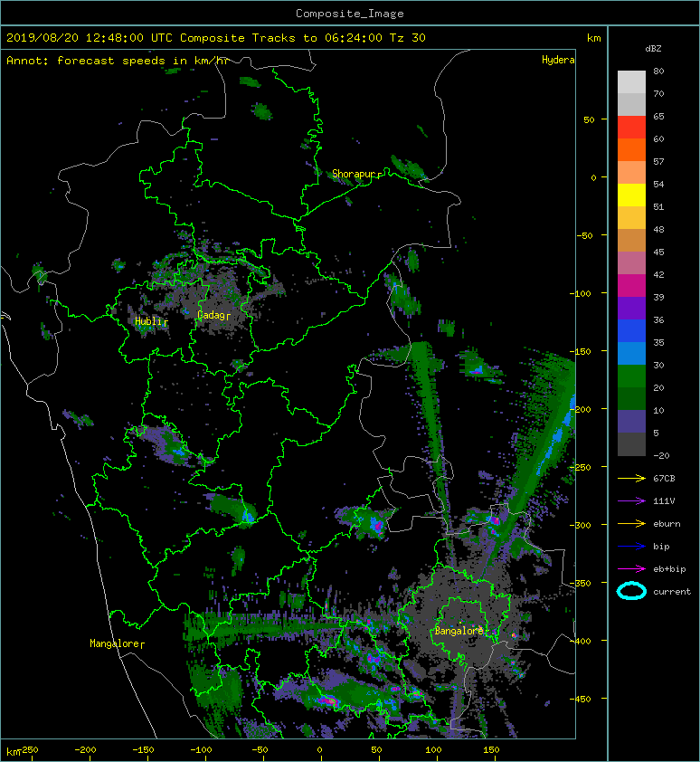Click the dBZ legend heading

(653, 49)
